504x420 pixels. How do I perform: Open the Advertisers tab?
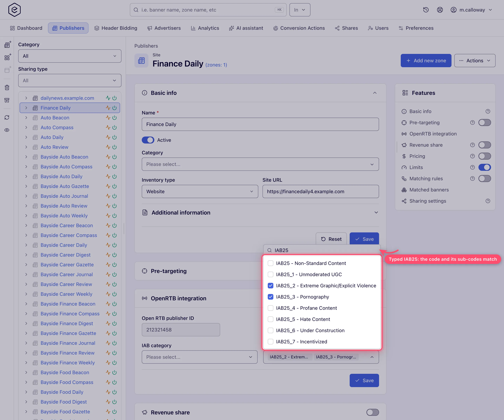(x=164, y=28)
